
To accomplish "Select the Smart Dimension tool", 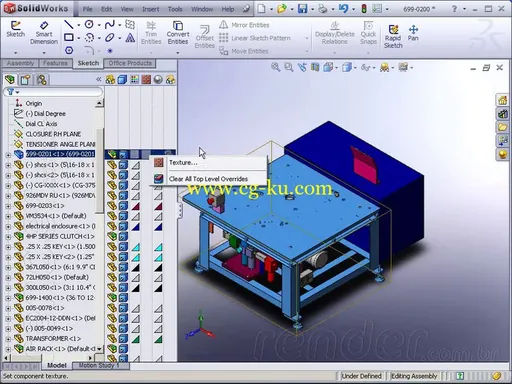I will 44,33.
